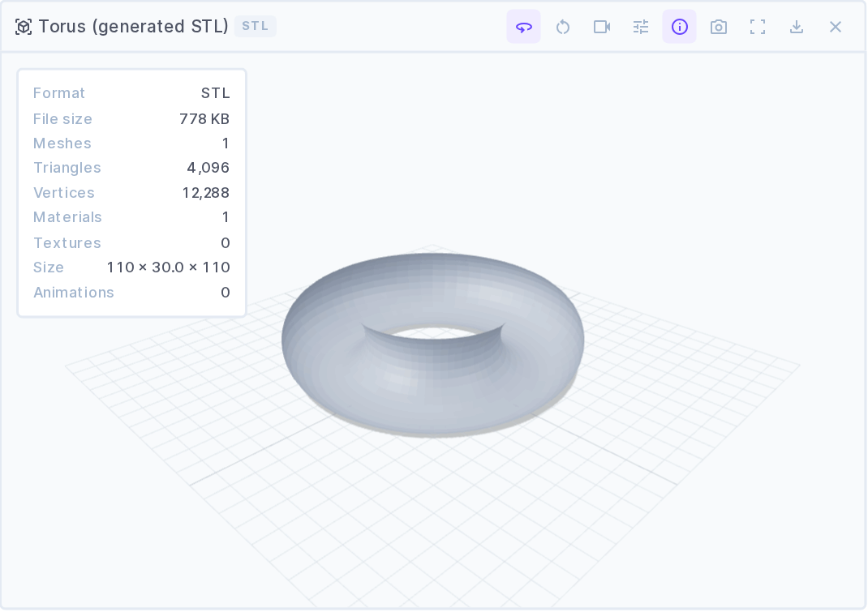Take a screenshot with the camera icon
The image size is (868, 612).
coord(719,27)
